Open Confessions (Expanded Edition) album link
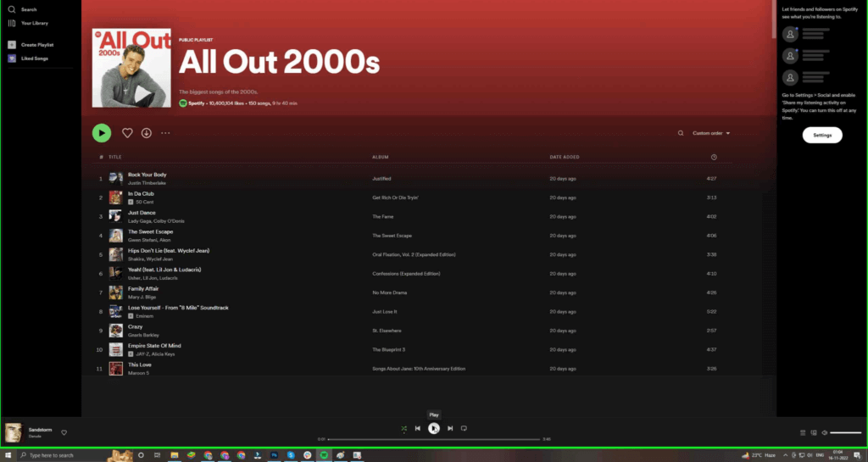Viewport: 868px width, 462px height. pyautogui.click(x=406, y=274)
